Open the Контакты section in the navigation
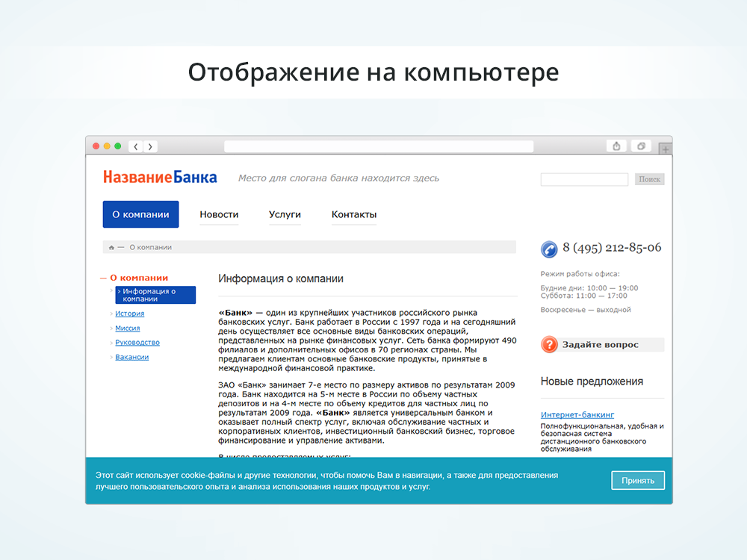 [x=353, y=214]
